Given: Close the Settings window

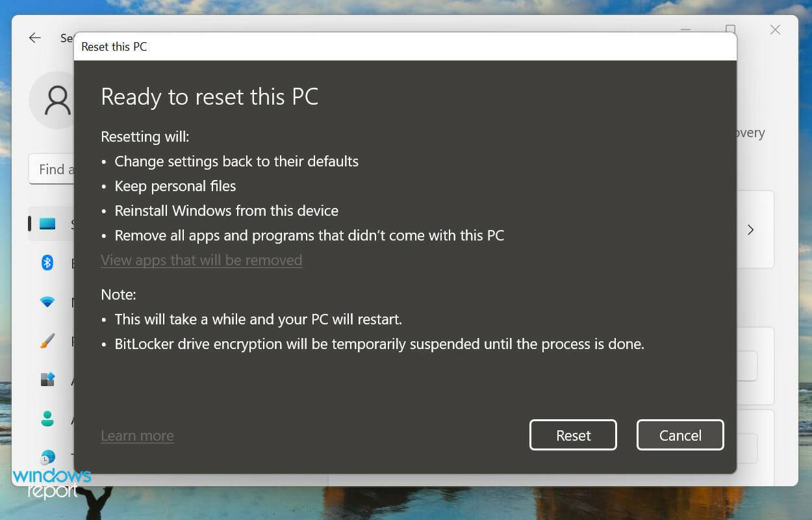Looking at the screenshot, I should point(774,30).
